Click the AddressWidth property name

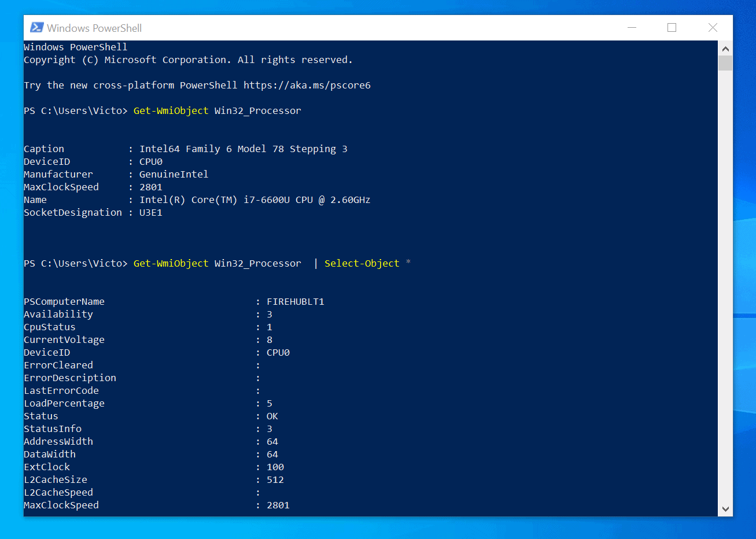pyautogui.click(x=58, y=442)
